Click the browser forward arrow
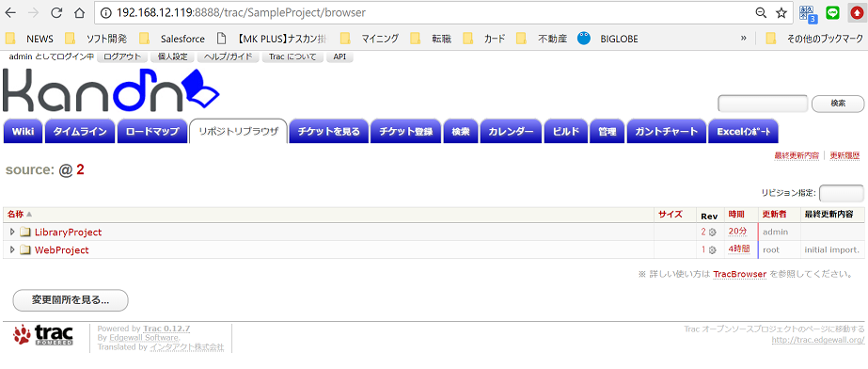868x369 pixels. [x=34, y=12]
